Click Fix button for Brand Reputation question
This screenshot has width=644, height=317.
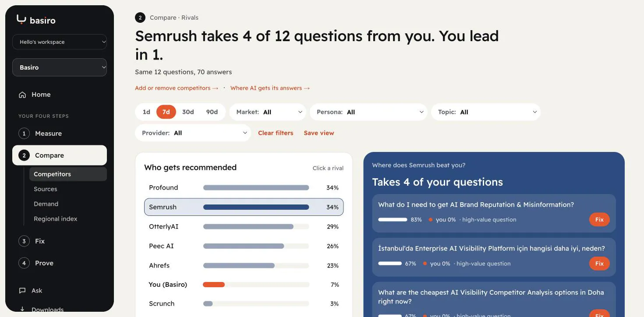599,220
